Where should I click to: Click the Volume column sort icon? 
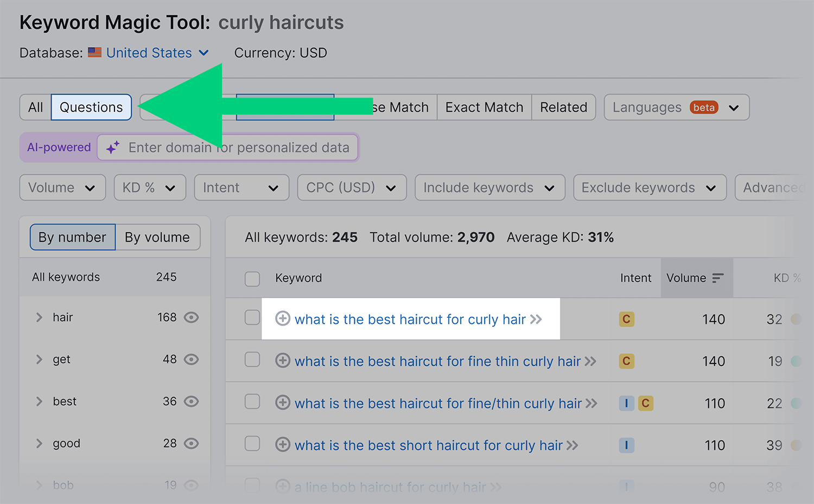[718, 278]
